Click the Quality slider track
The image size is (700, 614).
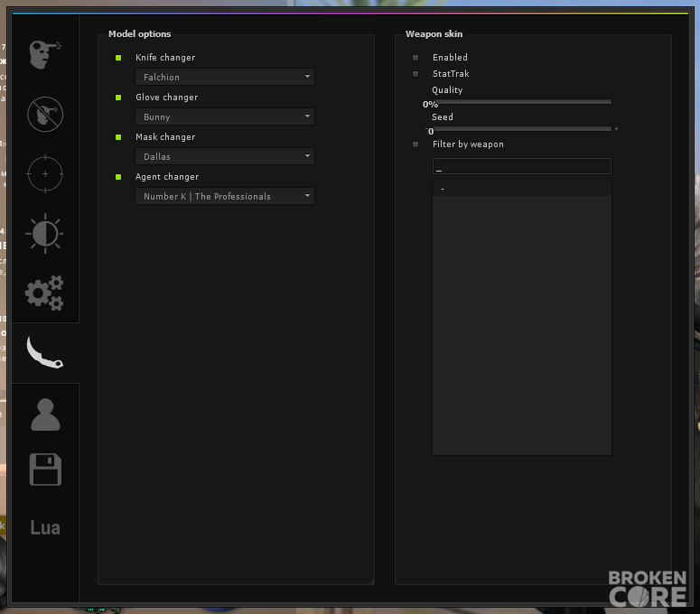tap(522, 102)
